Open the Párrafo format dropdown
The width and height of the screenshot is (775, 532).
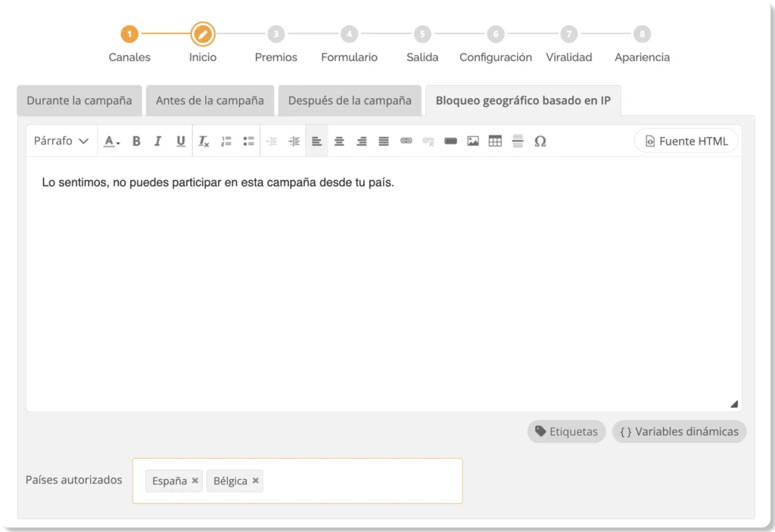click(61, 141)
